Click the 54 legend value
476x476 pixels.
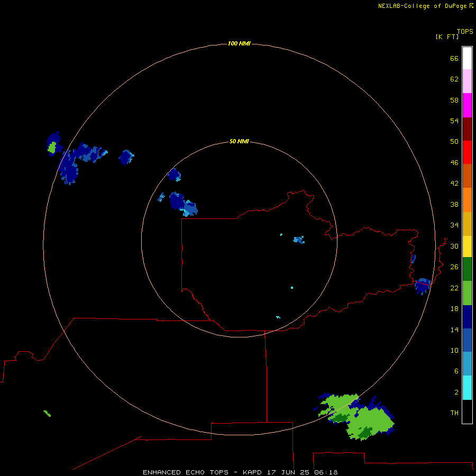(x=454, y=121)
